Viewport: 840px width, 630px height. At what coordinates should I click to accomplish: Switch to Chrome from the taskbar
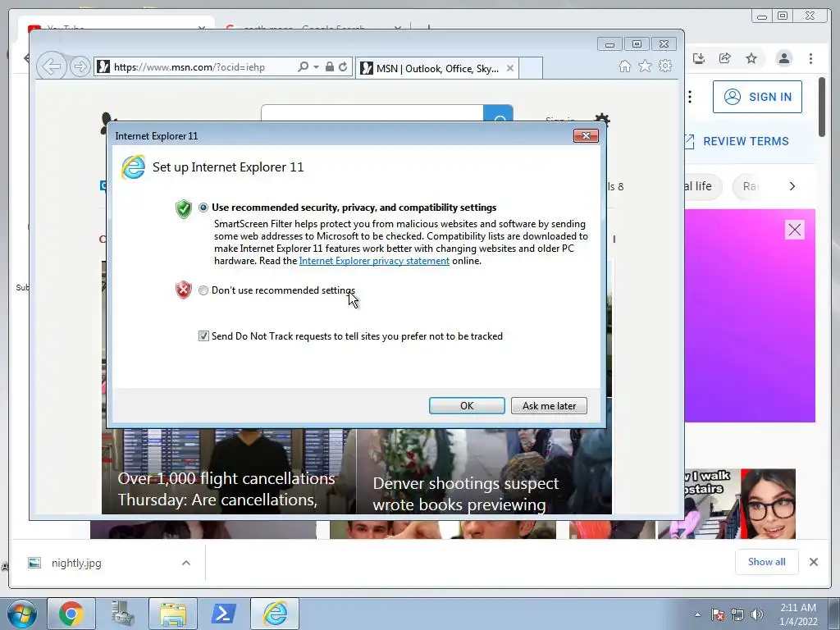[71, 614]
